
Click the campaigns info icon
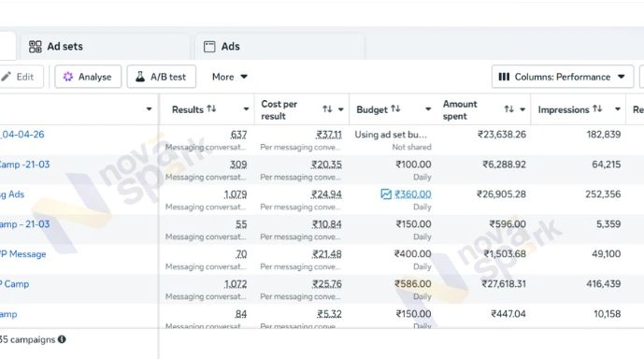tap(62, 339)
